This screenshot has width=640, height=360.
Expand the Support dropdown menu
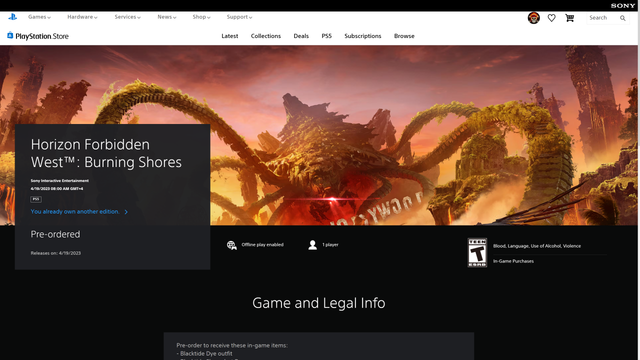239,17
